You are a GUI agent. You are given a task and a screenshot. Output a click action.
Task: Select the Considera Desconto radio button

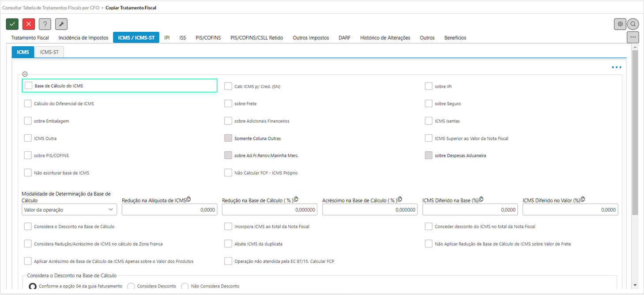(x=131, y=286)
